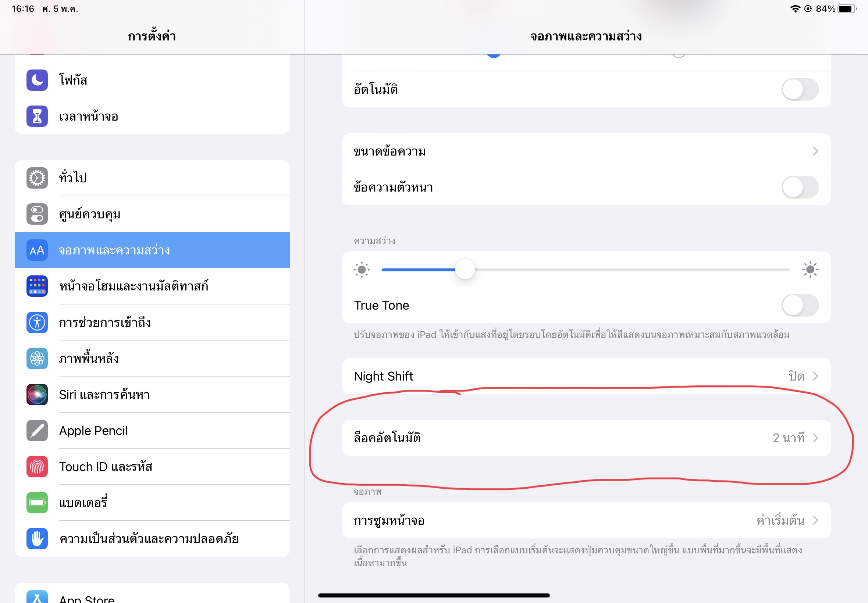Screen dimensions: 868x603
Task: Open Focus settings moon icon
Action: 37,80
